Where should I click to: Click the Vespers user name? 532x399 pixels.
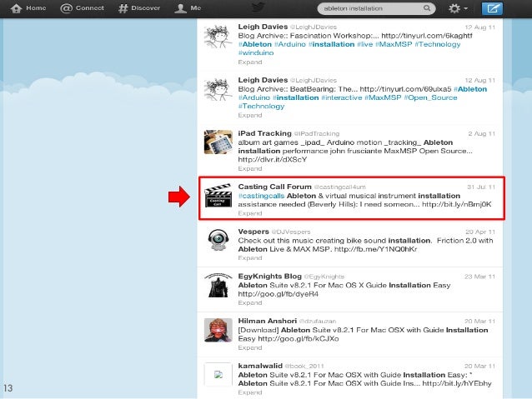click(x=253, y=232)
